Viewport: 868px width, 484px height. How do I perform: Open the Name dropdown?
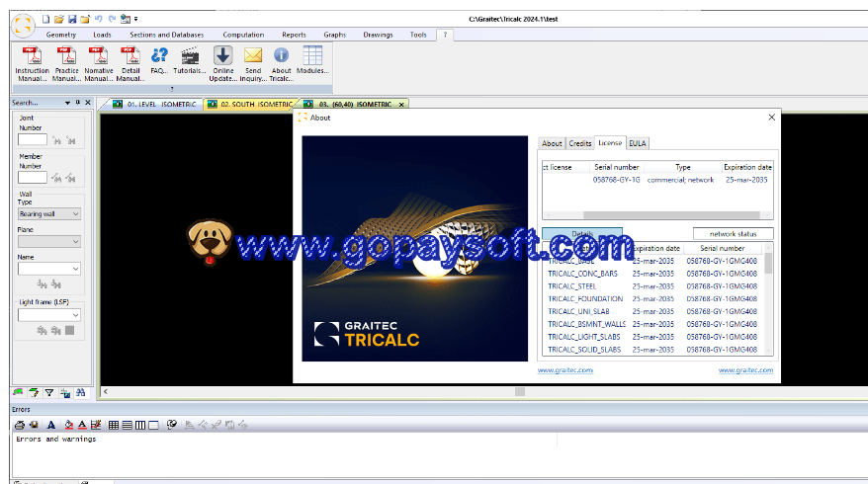(49, 269)
